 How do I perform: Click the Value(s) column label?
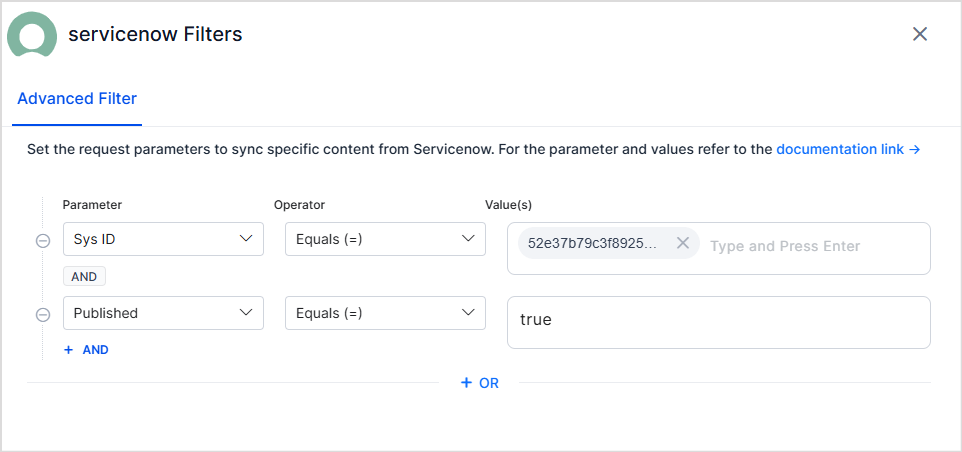tap(508, 205)
